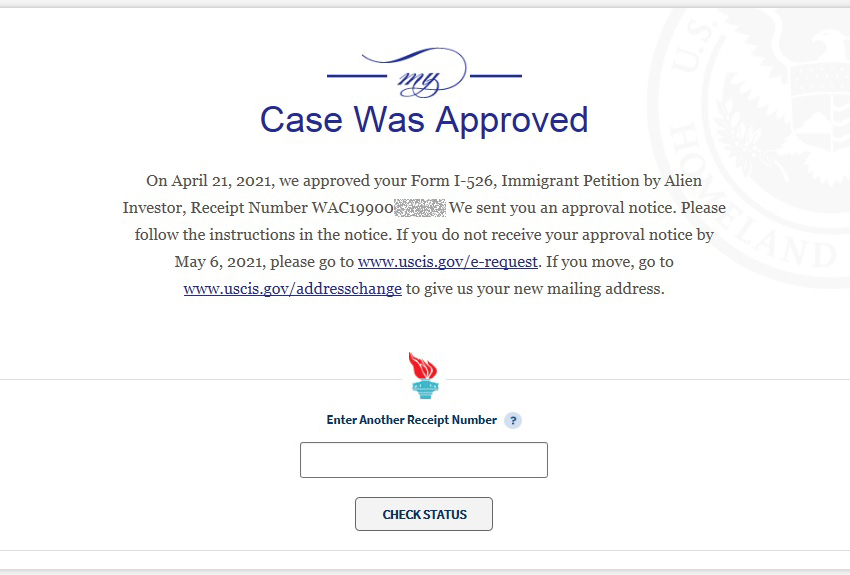
Task: Click the "Enter Another Receipt Number" label
Action: point(411,420)
